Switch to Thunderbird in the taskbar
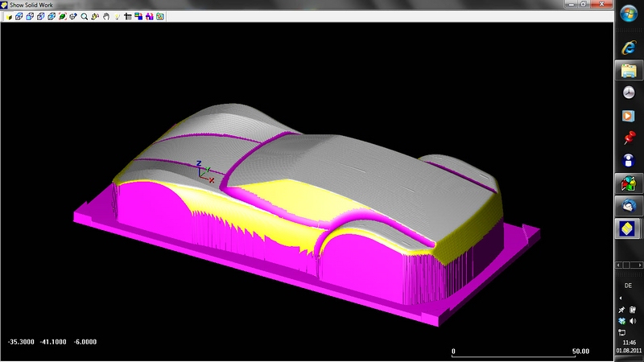Image resolution: width=644 pixels, height=362 pixels. 629,207
